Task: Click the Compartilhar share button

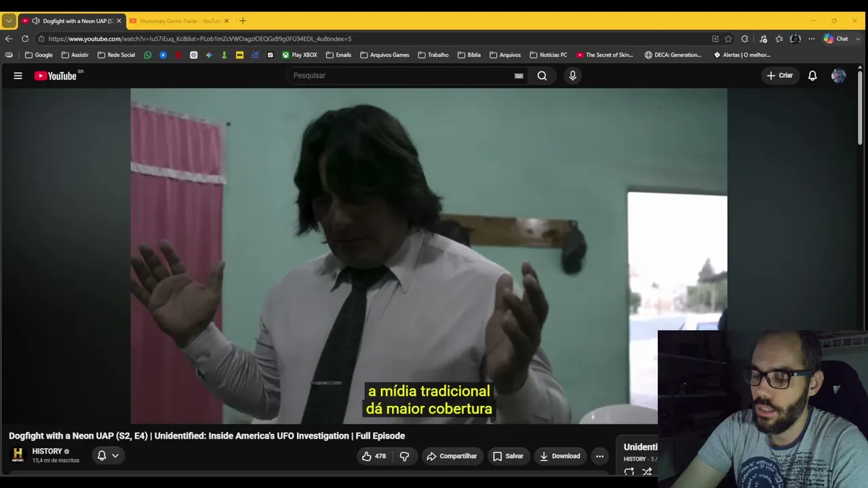Action: 452,456
